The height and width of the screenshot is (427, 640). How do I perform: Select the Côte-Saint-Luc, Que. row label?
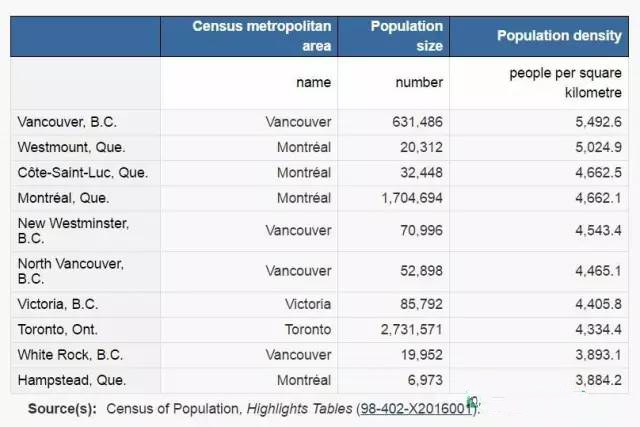pyautogui.click(x=83, y=173)
